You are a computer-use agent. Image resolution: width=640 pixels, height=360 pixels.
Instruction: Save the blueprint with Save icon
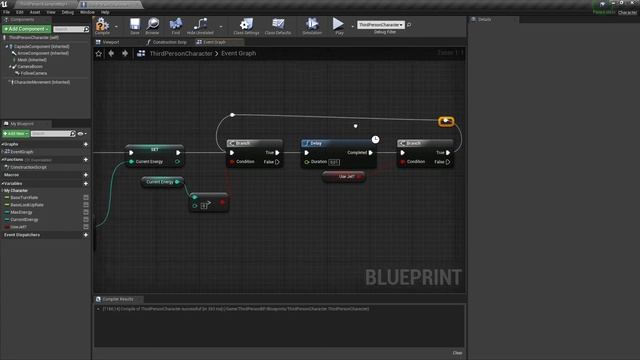135,26
